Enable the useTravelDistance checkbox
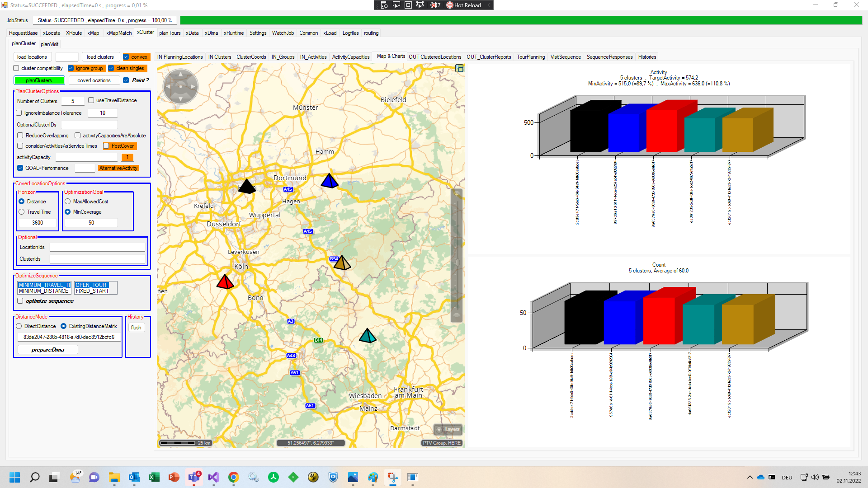This screenshot has height=488, width=868. [91, 100]
